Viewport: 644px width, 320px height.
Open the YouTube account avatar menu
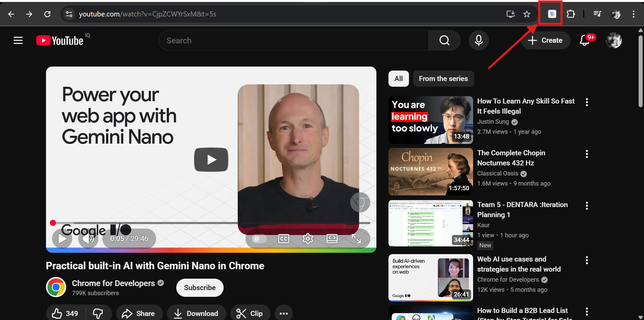click(x=614, y=40)
